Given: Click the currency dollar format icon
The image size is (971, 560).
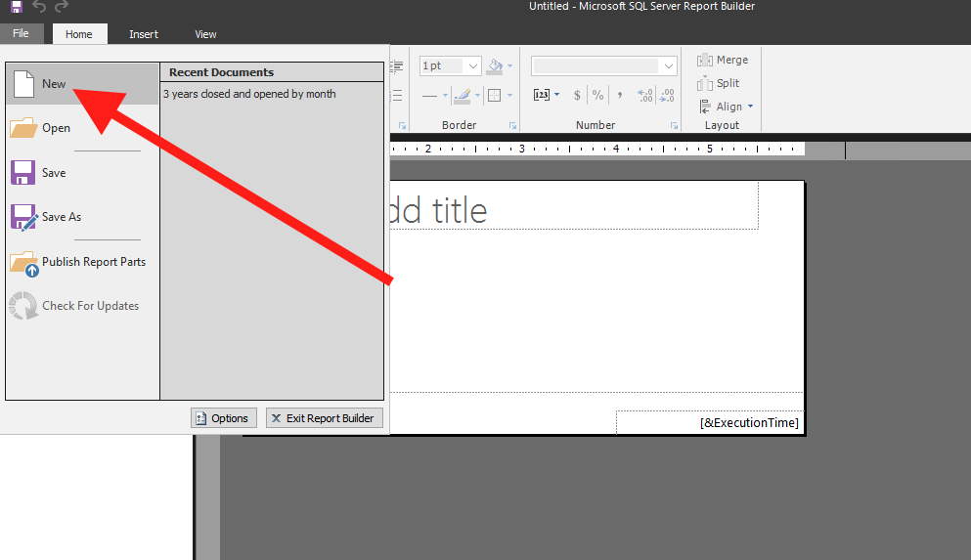Looking at the screenshot, I should 577,95.
